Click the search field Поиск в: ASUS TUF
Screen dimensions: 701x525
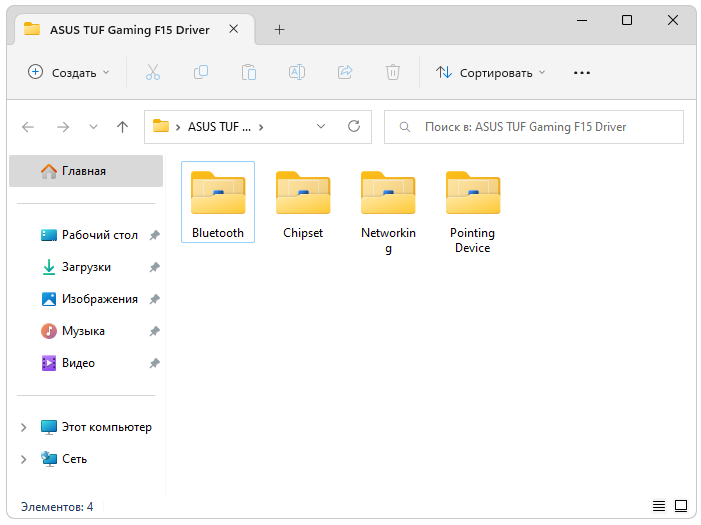click(x=534, y=127)
